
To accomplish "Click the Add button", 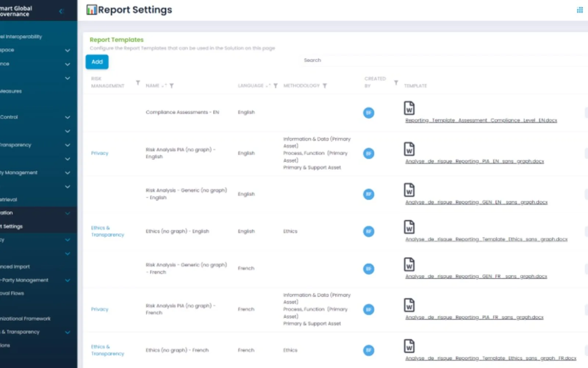I will coord(97,62).
